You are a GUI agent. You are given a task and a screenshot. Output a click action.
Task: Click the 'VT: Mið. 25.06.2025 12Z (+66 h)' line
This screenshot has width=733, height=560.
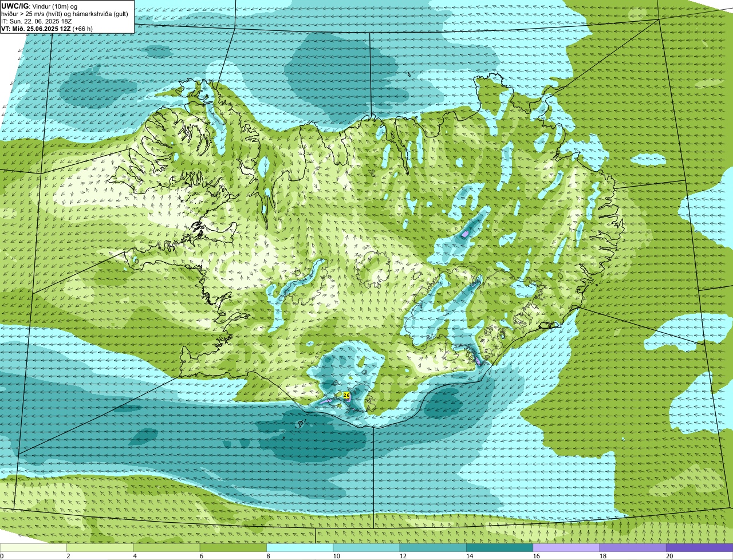(47, 28)
